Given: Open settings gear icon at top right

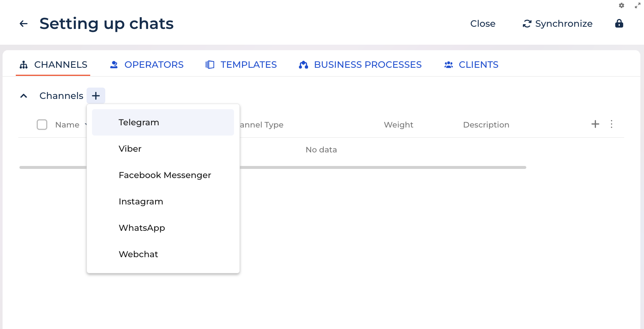Looking at the screenshot, I should coord(621,5).
